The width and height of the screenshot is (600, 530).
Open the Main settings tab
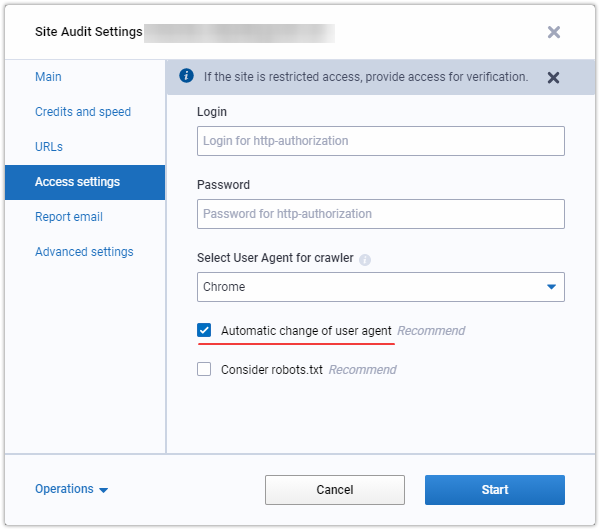[x=48, y=77]
